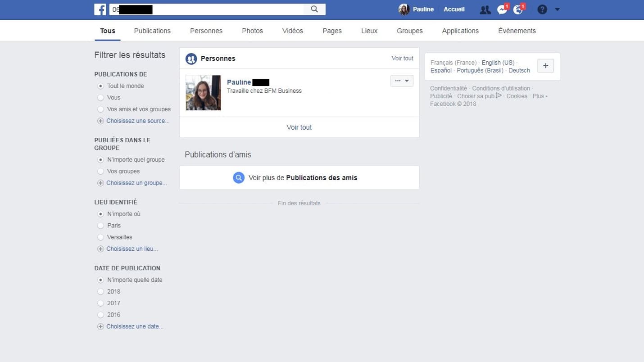Open the options dropdown on Pauline's result

coord(402,81)
